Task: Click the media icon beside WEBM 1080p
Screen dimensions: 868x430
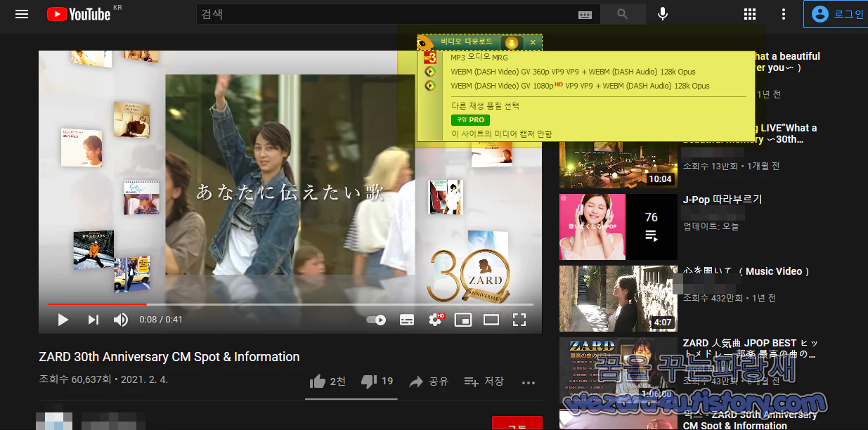Action: point(431,86)
